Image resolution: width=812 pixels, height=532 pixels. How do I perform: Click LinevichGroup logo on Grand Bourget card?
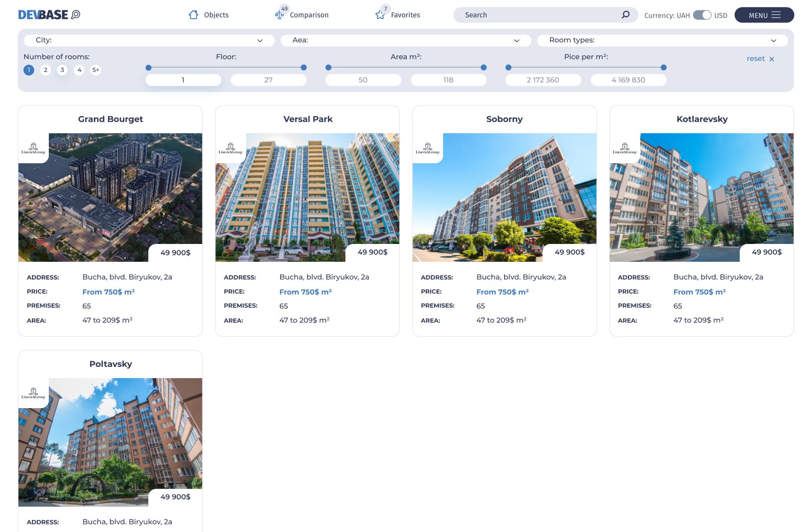tap(33, 148)
